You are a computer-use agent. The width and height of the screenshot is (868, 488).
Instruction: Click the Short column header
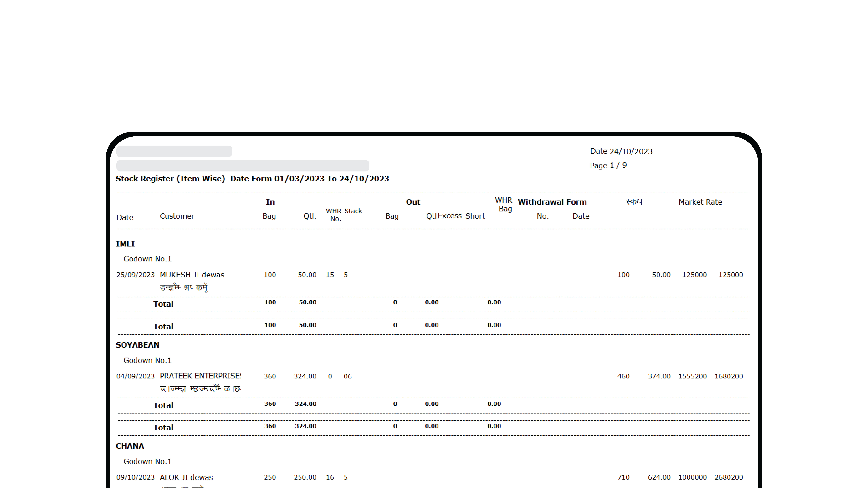[x=475, y=216]
